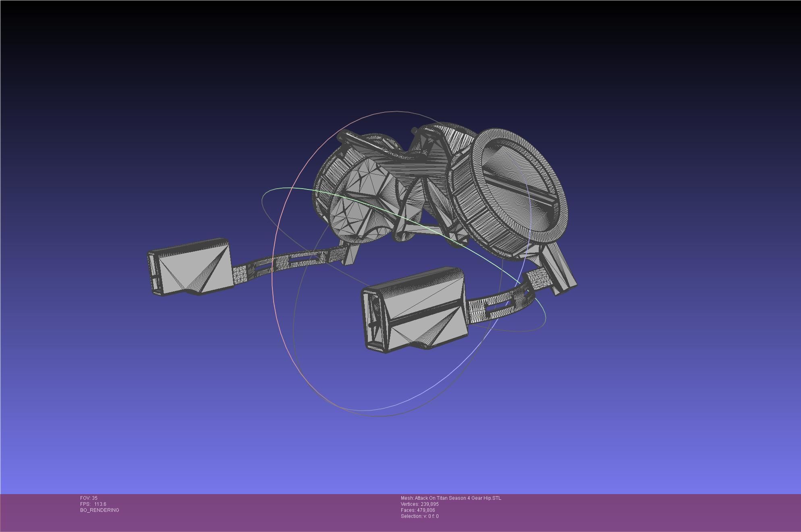Screen dimensions: 801x532
Task: Click the 'Selection: v: 0 f: 0' line
Action: pyautogui.click(x=419, y=516)
